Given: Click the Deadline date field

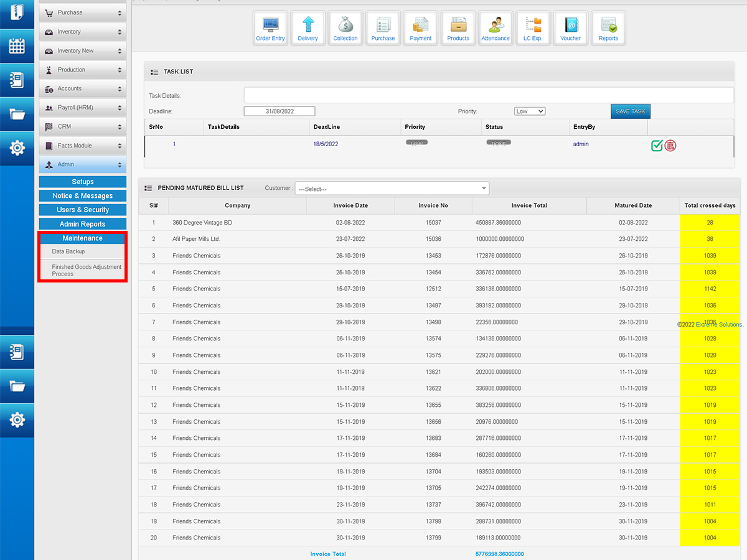Looking at the screenshot, I should (280, 111).
